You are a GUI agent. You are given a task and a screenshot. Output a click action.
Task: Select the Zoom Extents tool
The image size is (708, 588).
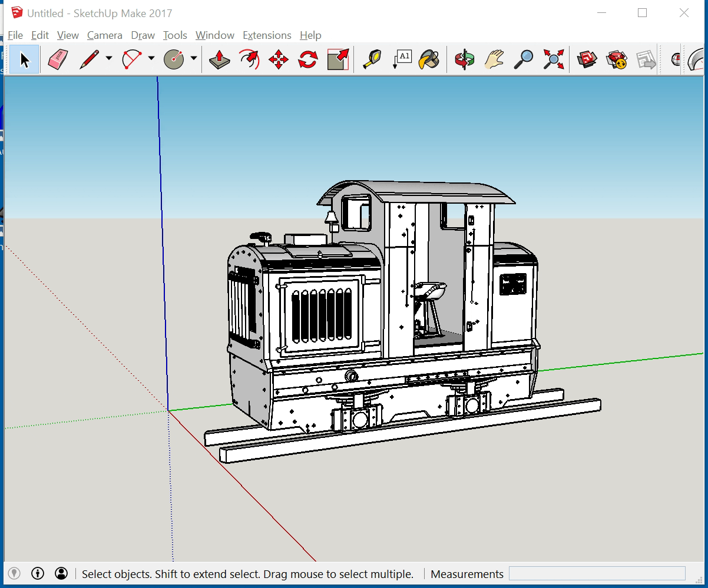click(553, 59)
